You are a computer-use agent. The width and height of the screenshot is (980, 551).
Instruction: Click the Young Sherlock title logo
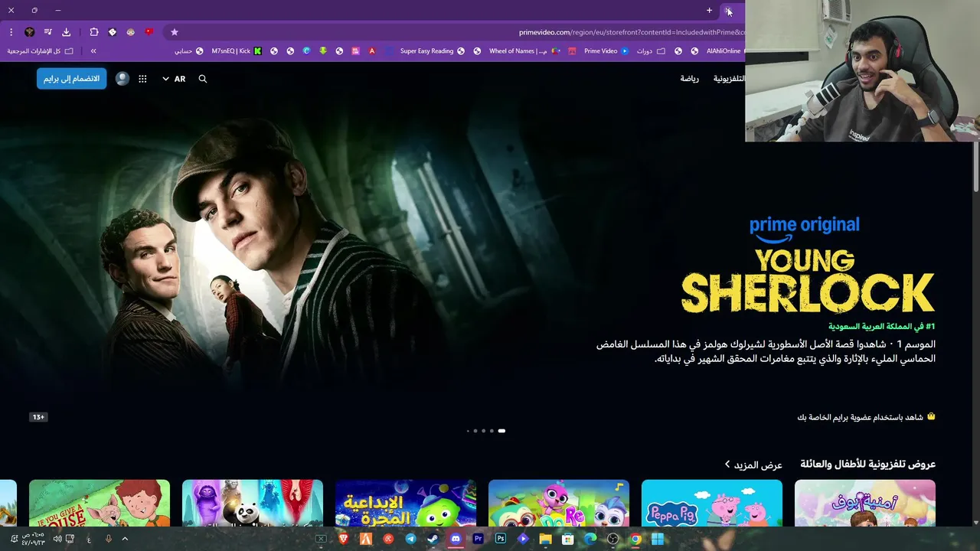coord(808,281)
